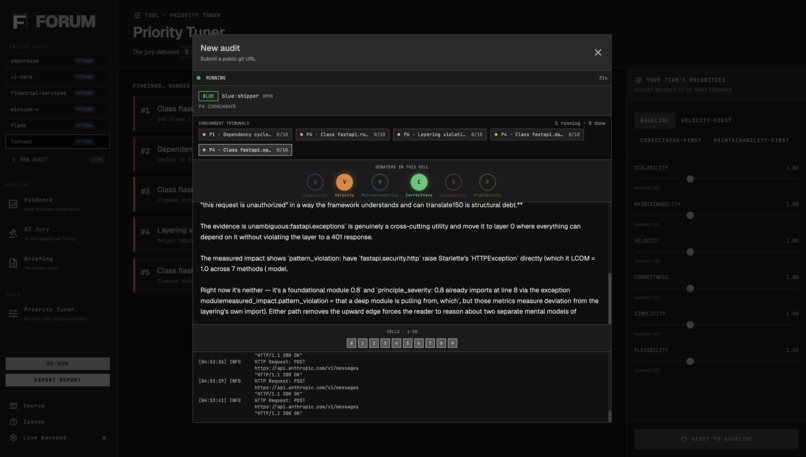
Task: Switch to the paperasse audit
Action: click(57, 61)
